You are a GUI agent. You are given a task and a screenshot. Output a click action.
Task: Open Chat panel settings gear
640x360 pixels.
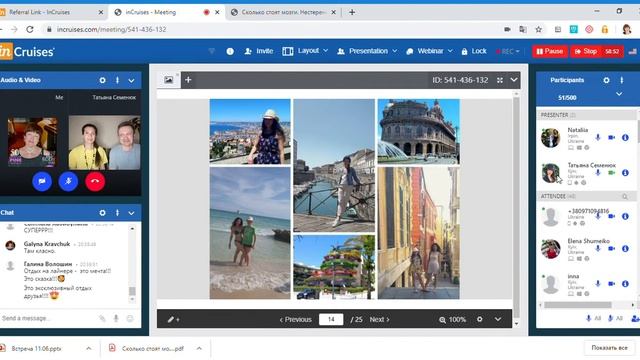102,213
